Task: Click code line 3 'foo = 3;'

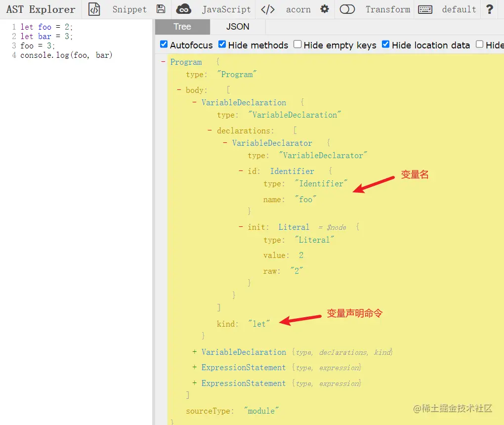Action: [38, 45]
